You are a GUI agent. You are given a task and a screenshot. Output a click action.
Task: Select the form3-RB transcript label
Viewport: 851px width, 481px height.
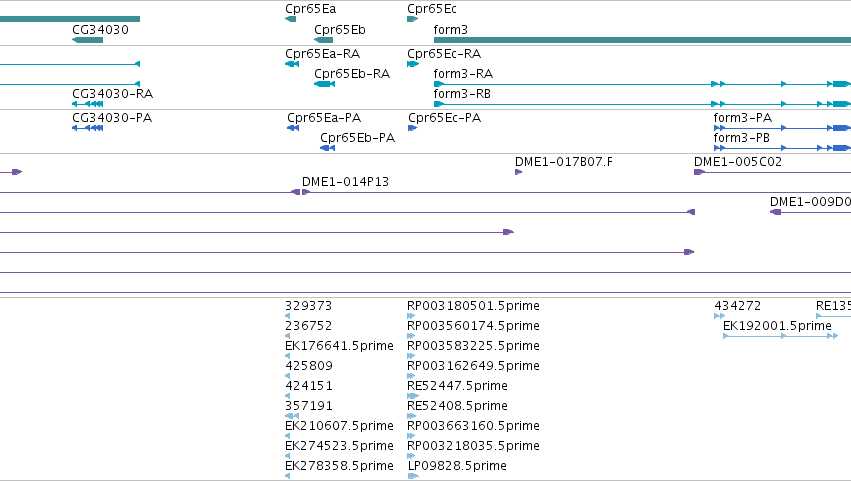462,94
